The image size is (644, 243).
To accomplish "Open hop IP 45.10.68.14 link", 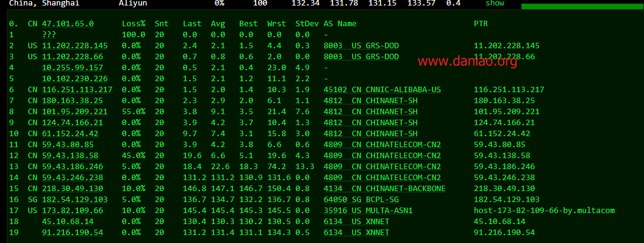I will pos(68,222).
